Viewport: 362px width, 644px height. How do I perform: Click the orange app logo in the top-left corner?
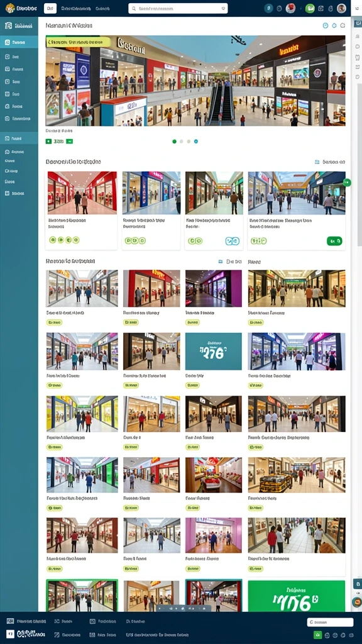(10, 8)
